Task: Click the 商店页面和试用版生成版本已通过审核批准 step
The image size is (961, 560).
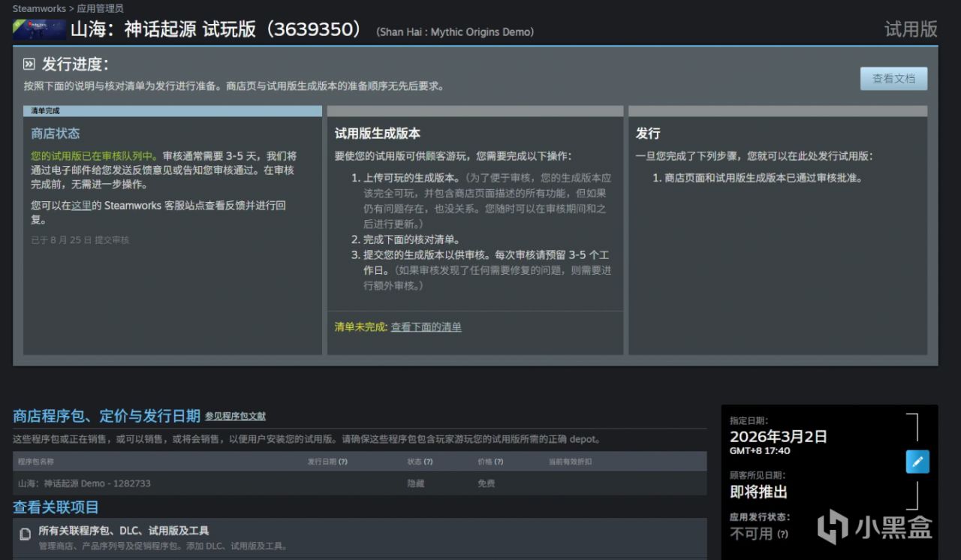Action: coord(764,178)
